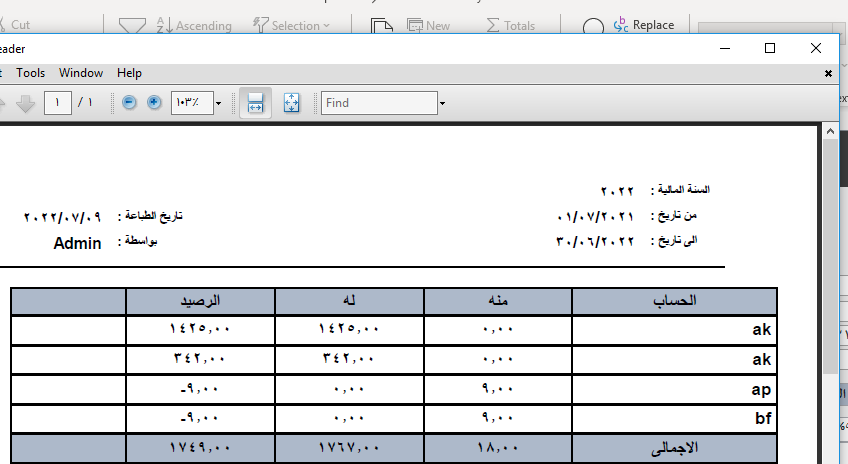Click the ap account cell
Image resolution: width=848 pixels, height=464 pixels.
point(674,389)
